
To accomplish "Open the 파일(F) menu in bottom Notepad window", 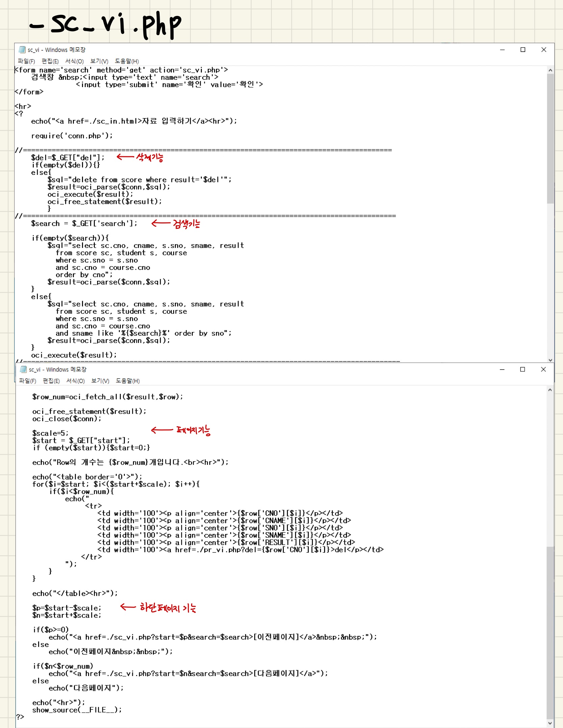I will [28, 381].
